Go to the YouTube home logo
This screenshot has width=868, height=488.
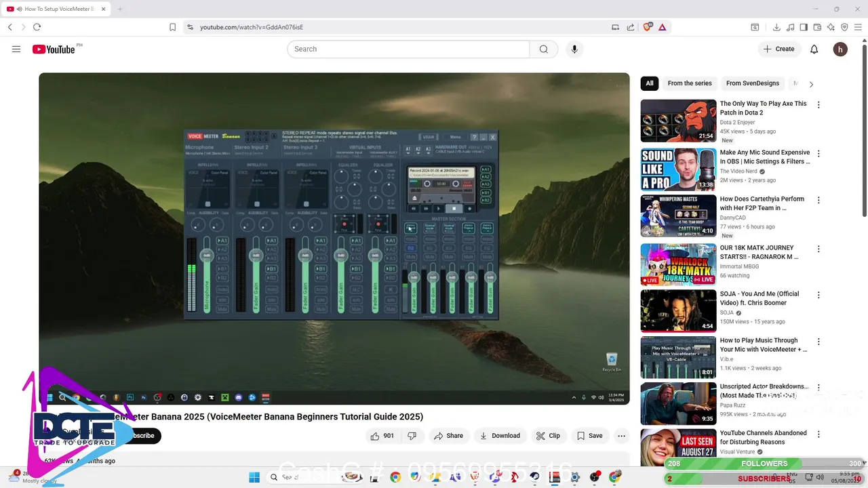tap(54, 49)
